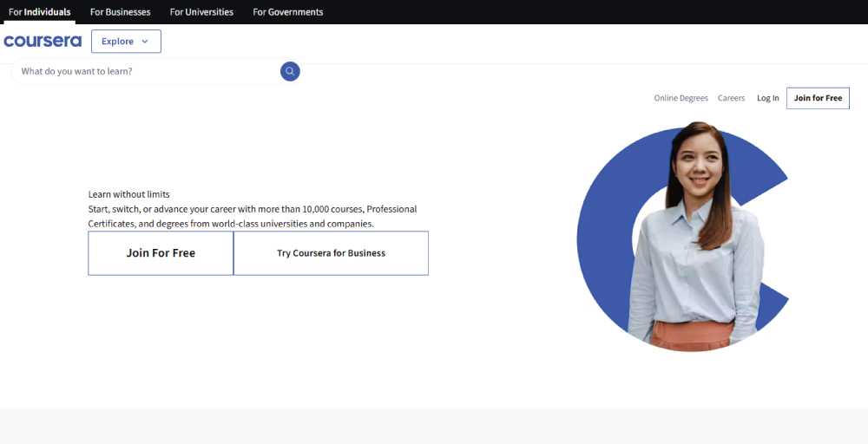Click the blue search magnifier icon
This screenshot has height=444, width=868.
290,71
